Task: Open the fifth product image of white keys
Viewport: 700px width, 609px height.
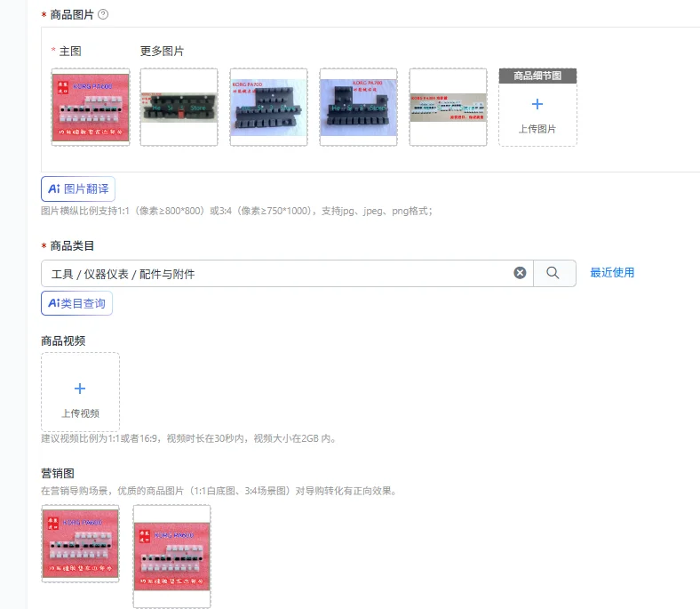Action: click(x=449, y=108)
